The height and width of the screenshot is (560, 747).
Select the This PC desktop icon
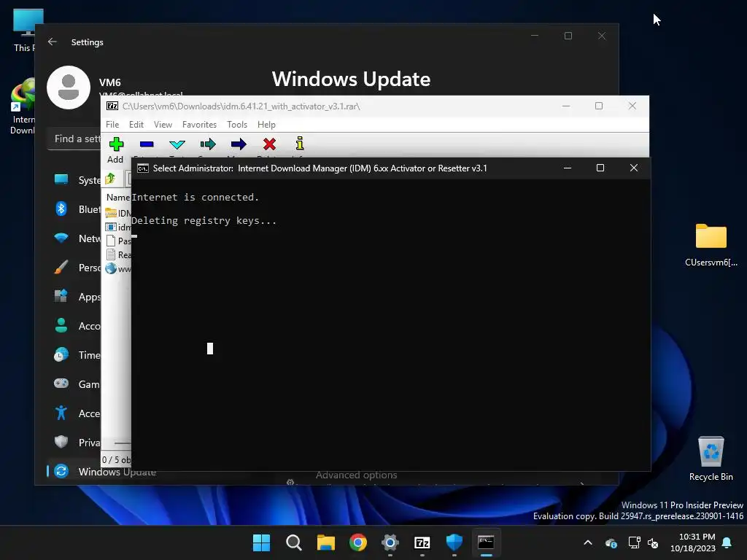[x=24, y=31]
